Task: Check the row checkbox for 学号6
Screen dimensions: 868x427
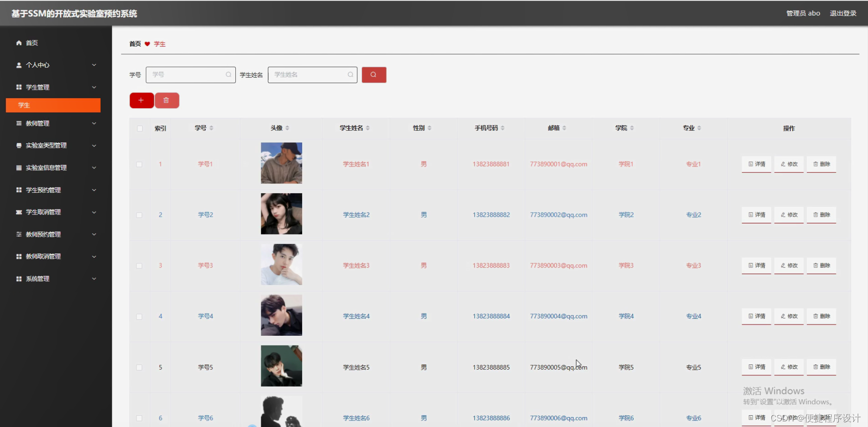Action: 139,419
